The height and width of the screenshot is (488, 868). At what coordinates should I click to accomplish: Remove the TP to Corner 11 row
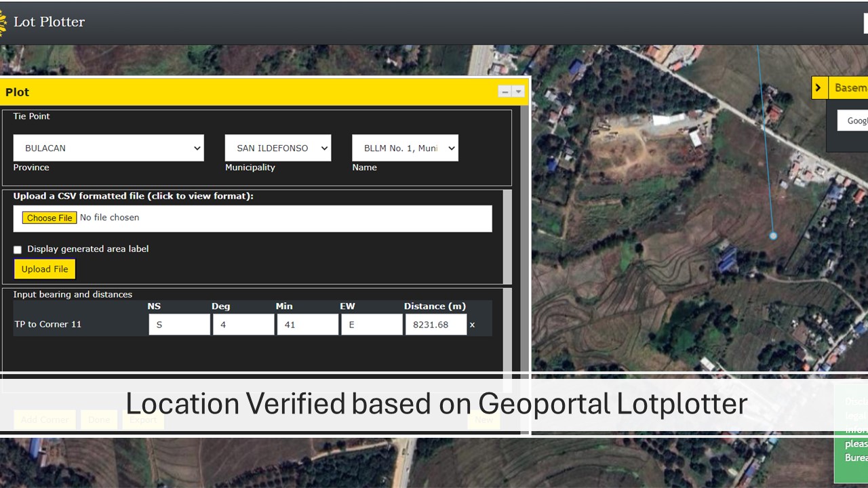pos(473,325)
